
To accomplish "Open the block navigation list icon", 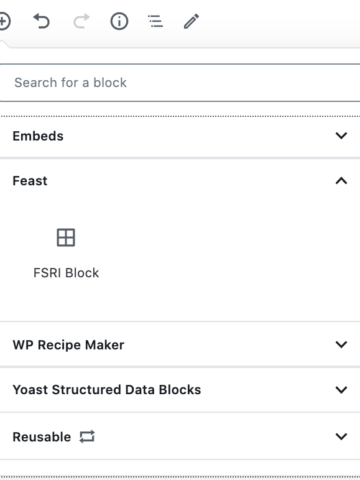I will (155, 21).
